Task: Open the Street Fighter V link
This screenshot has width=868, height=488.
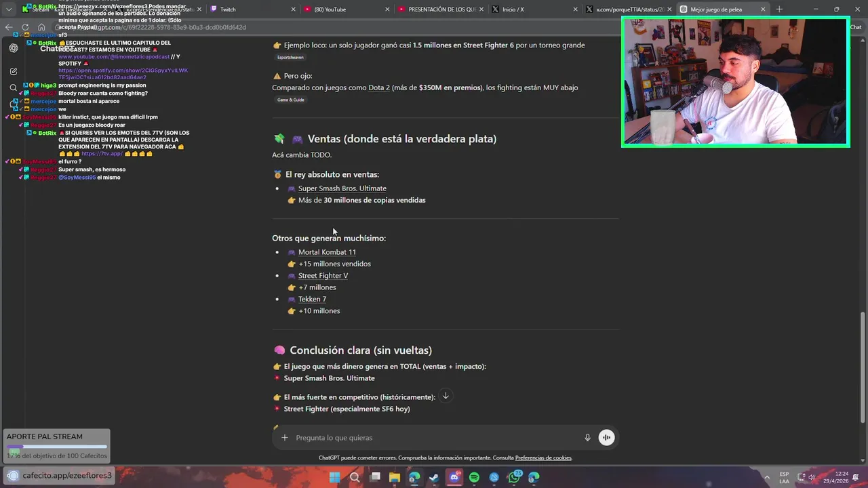Action: [323, 276]
